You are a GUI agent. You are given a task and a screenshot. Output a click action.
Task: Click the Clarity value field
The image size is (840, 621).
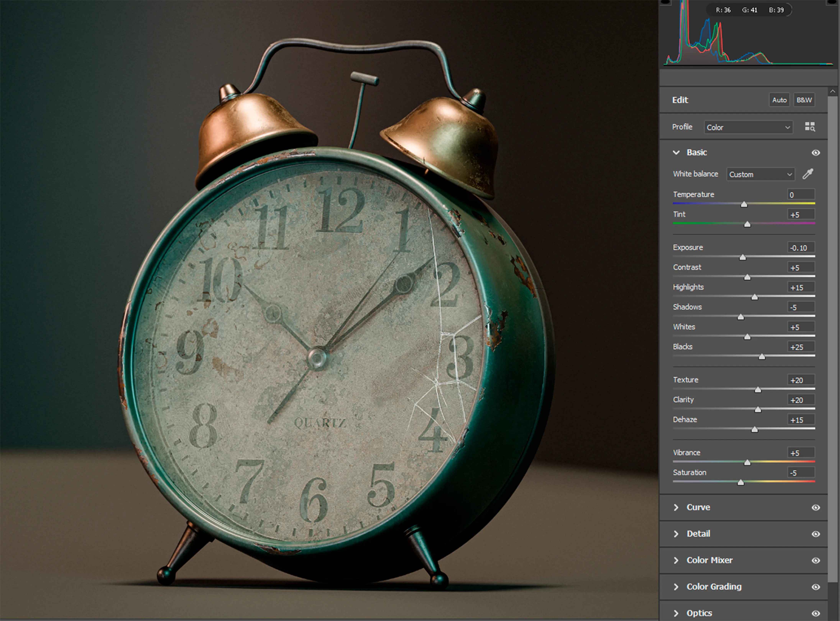(801, 400)
